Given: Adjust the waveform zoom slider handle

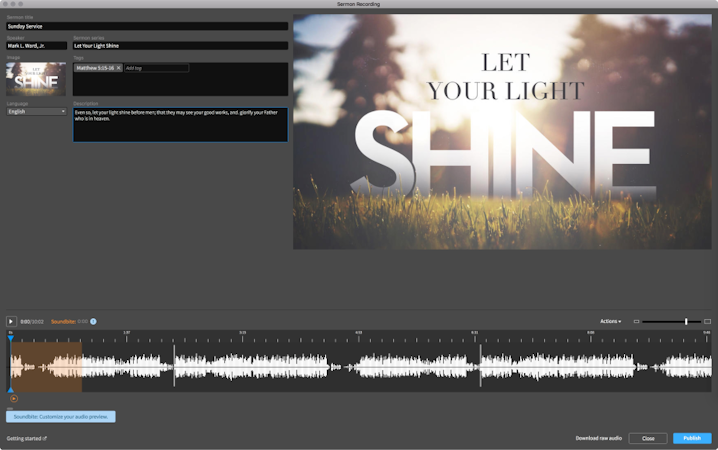Looking at the screenshot, I should tap(686, 321).
